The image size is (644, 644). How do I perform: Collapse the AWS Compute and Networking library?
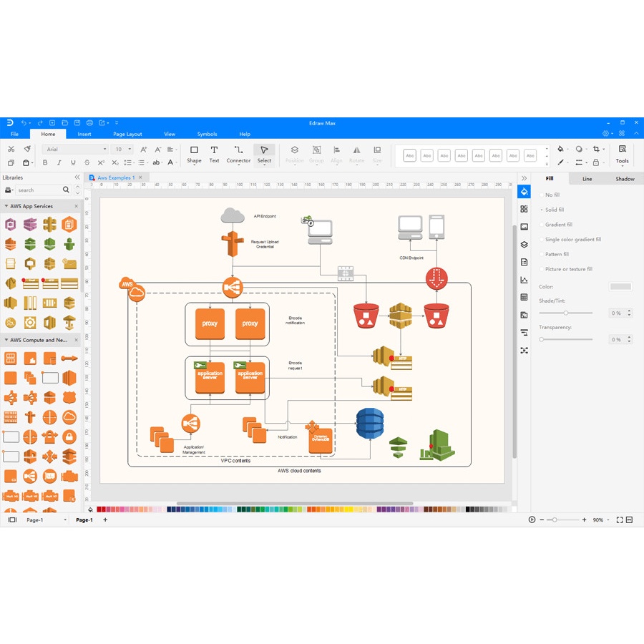click(x=6, y=340)
